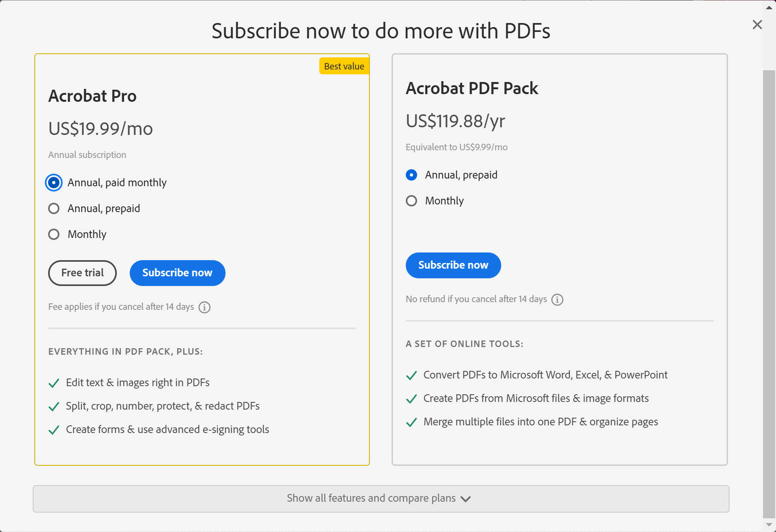
Task: Click chevron arrow on compare plans bar
Action: tap(465, 498)
